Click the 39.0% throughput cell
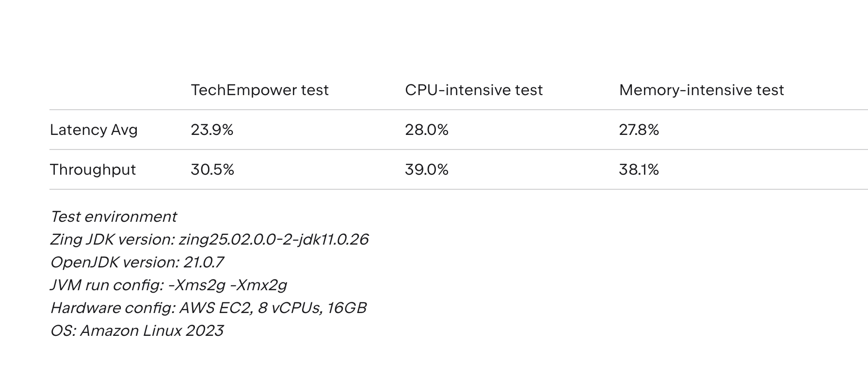Screen dimensions: 868x380 (x=426, y=169)
